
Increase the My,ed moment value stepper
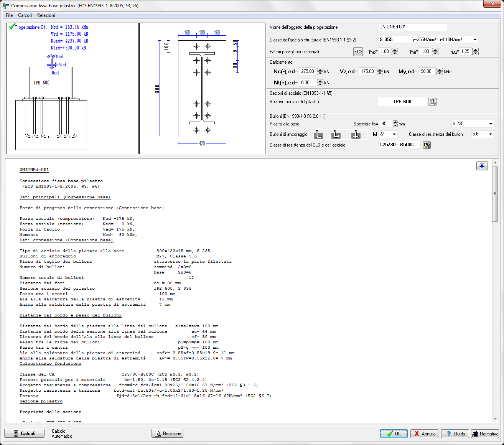(440, 70)
